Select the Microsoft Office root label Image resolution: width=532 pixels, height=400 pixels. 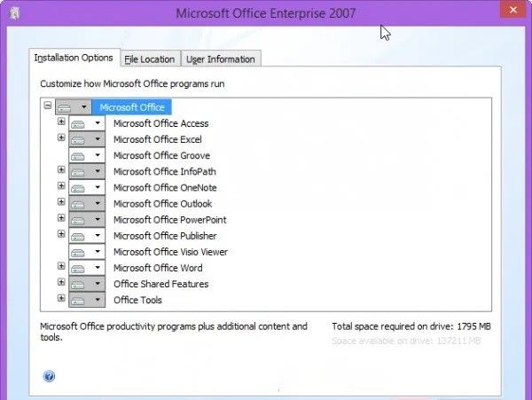tap(132, 107)
